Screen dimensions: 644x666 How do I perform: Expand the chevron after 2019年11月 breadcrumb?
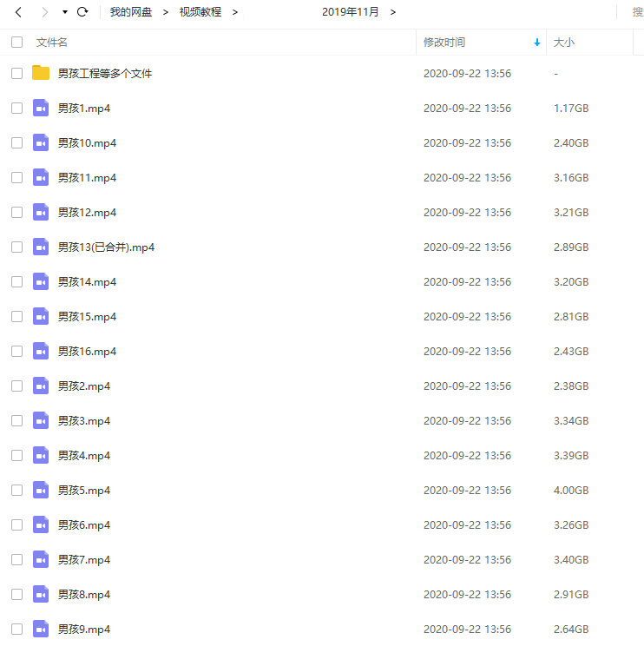(x=393, y=12)
